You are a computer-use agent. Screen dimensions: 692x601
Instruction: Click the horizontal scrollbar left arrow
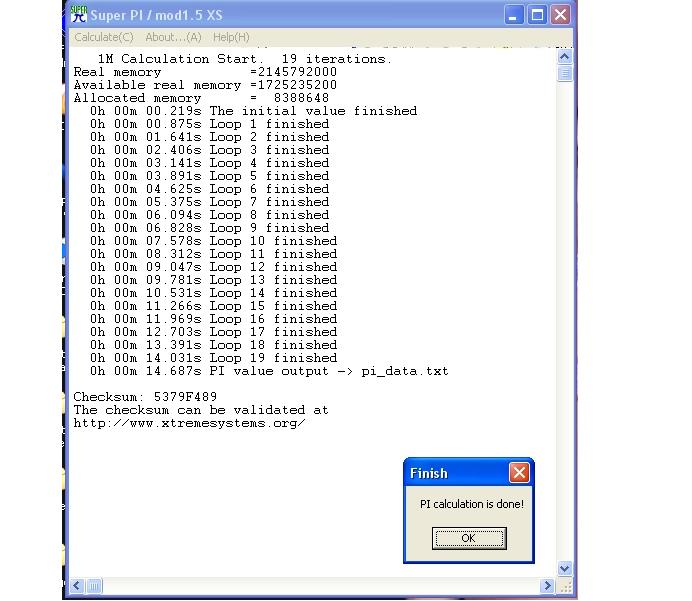point(77,586)
